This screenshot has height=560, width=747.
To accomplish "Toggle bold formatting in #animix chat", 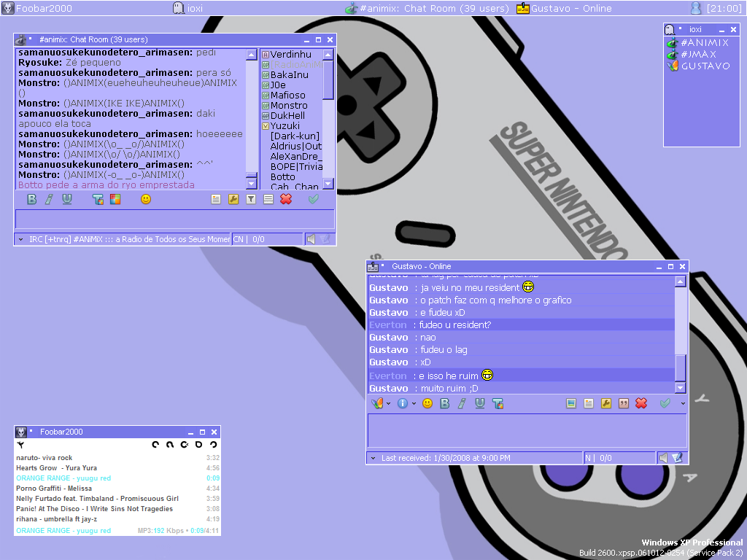I will (32, 199).
